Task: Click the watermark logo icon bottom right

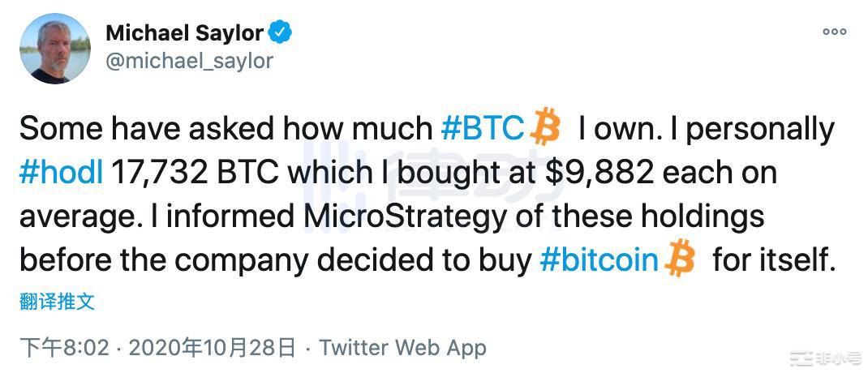Action: (802, 357)
